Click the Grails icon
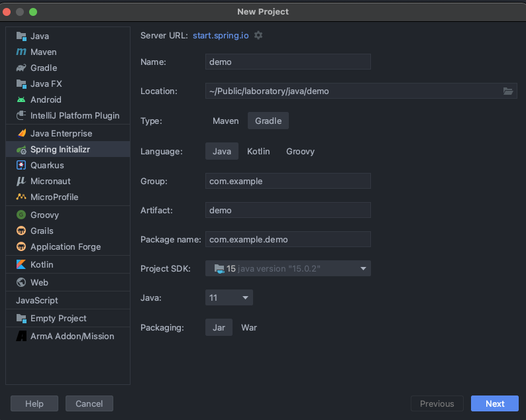Image resolution: width=526 pixels, height=420 pixels. pos(21,231)
